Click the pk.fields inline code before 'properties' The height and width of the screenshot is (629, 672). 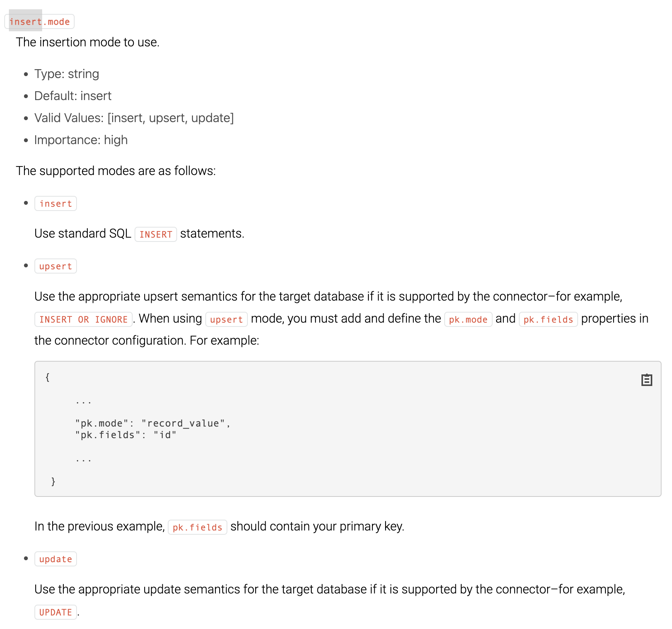click(x=548, y=320)
